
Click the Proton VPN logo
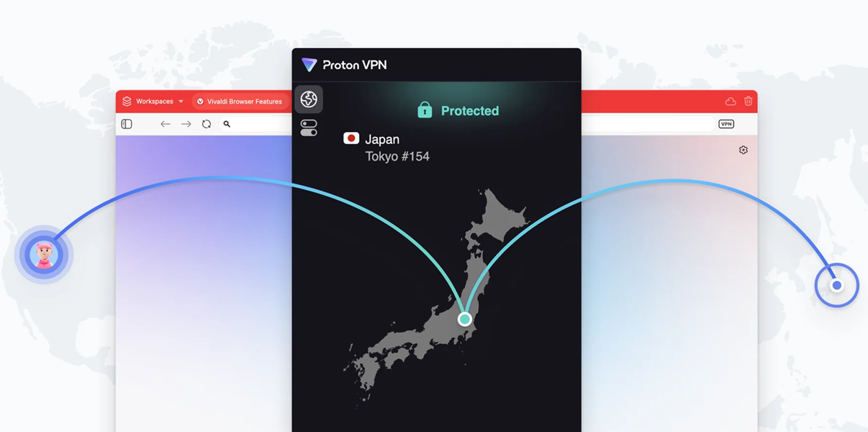309,65
